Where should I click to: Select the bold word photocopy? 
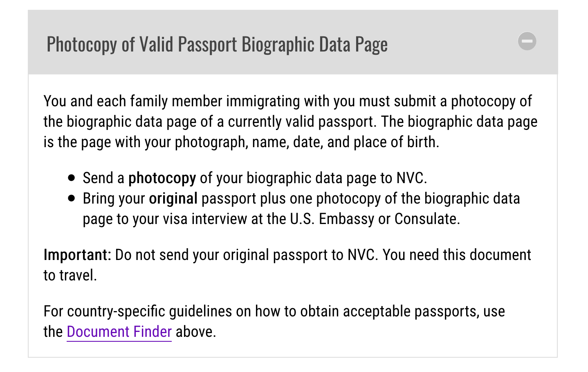point(162,178)
